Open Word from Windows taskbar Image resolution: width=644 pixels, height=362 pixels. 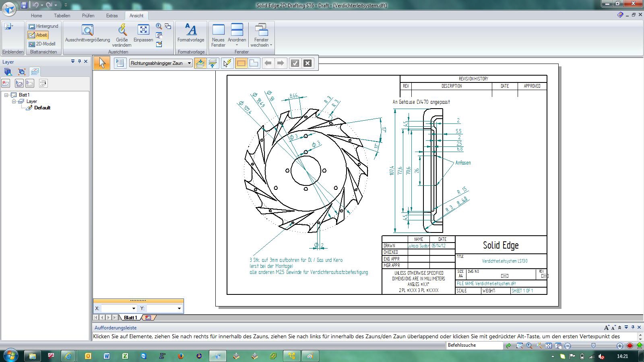[x=107, y=356]
